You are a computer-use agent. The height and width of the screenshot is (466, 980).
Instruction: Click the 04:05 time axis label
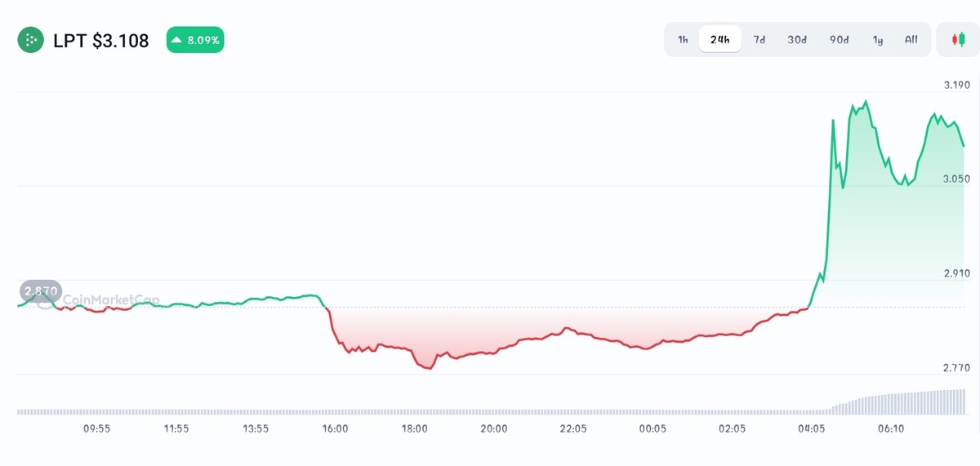tap(812, 428)
